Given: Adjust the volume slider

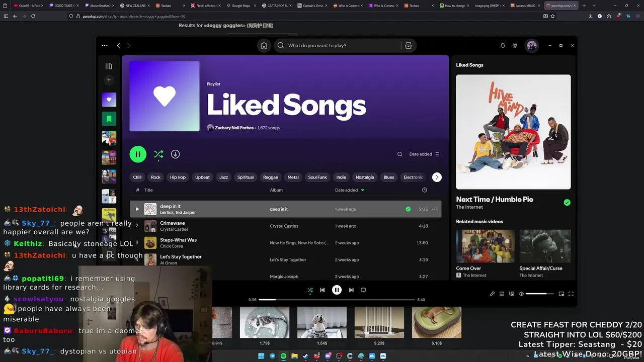Looking at the screenshot, I should [539, 294].
